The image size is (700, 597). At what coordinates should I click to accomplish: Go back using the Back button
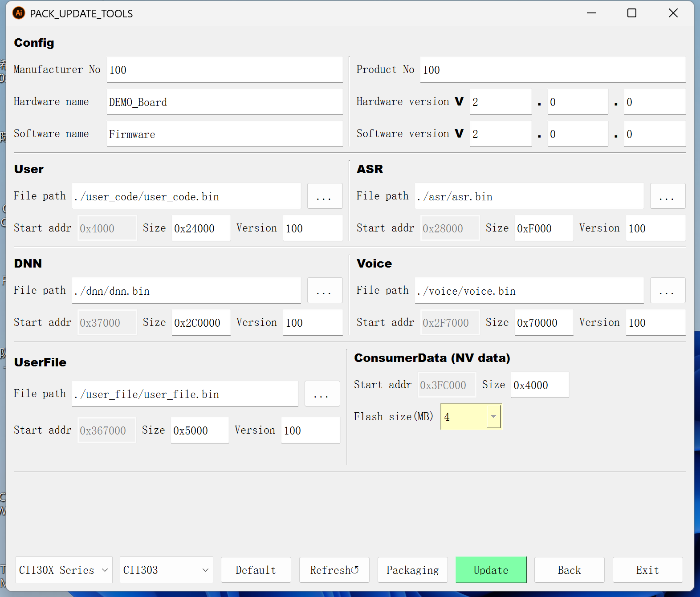tap(569, 570)
